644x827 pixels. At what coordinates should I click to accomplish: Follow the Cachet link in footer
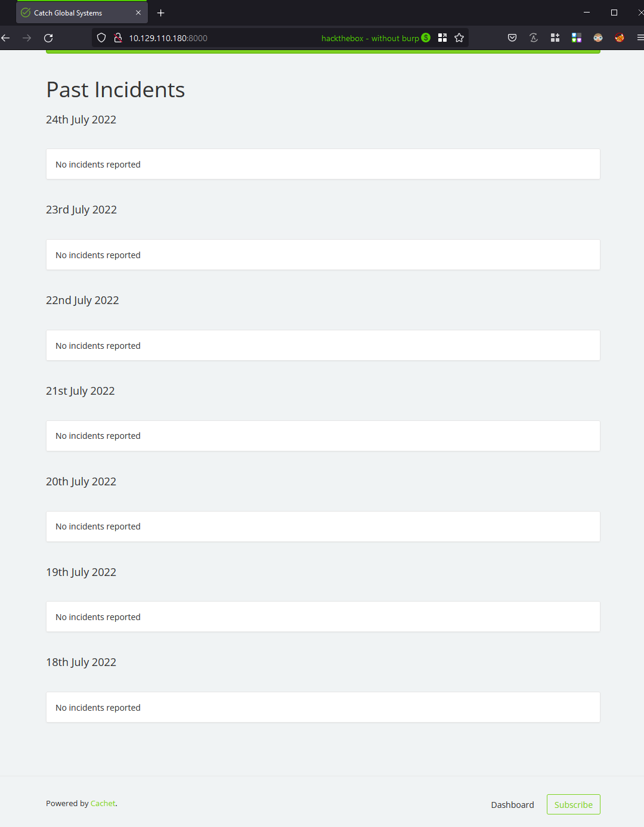click(x=103, y=804)
